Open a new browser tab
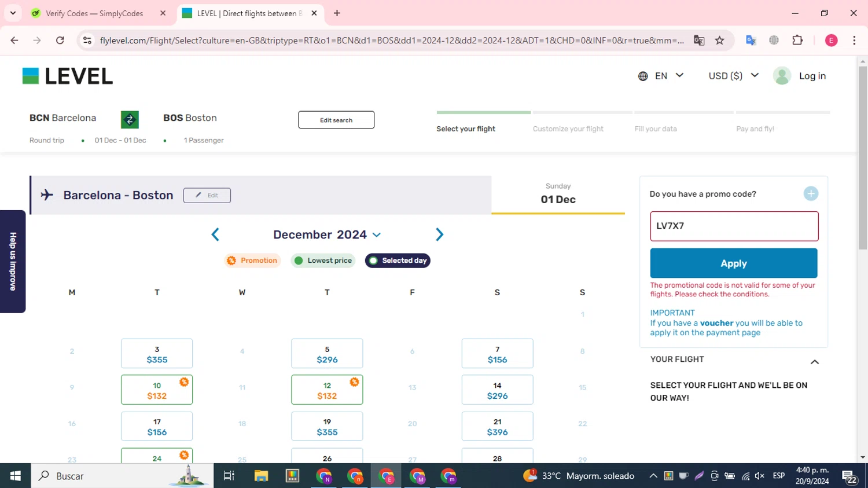Viewport: 868px width, 488px height. click(337, 13)
